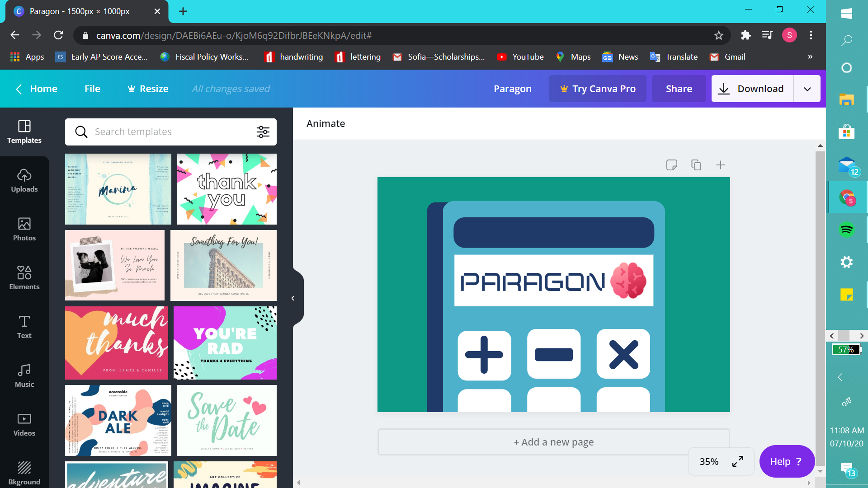Viewport: 868px width, 488px height.
Task: Open template search filter options
Action: (x=263, y=132)
